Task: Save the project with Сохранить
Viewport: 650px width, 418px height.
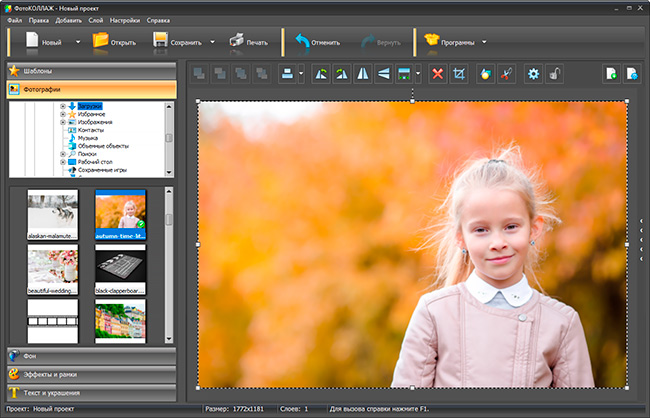Action: click(x=177, y=42)
